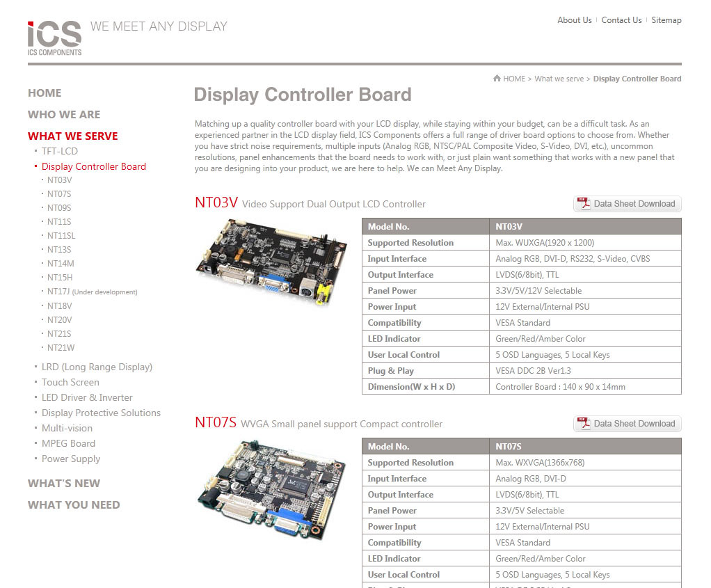Click 'Dimension(W x H x D)' row label
Image resolution: width=711 pixels, height=588 pixels.
[x=411, y=387]
